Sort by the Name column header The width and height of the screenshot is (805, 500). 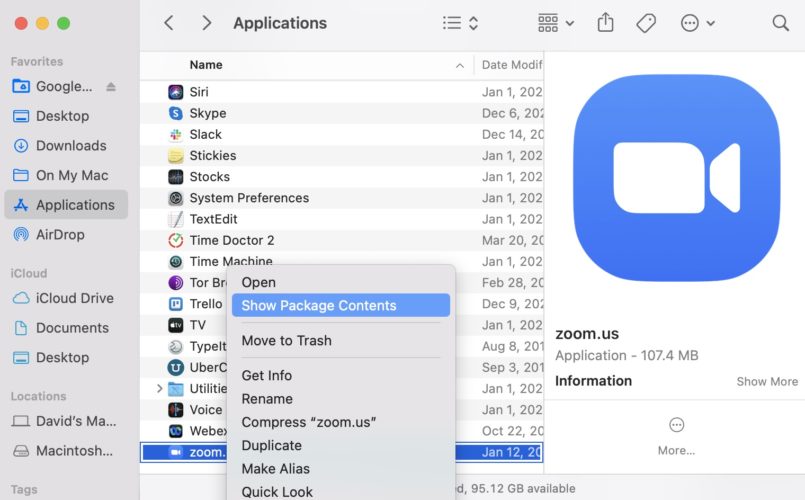[x=206, y=65]
